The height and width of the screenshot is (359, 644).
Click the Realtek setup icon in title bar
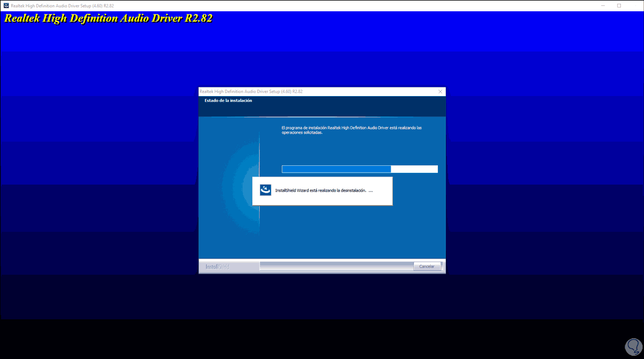pyautogui.click(x=6, y=5)
